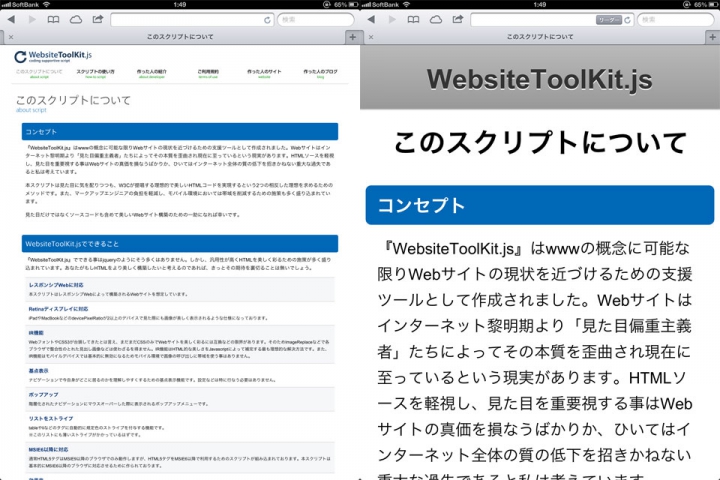Click the blue about script subtitle under the left heading

pos(31,110)
